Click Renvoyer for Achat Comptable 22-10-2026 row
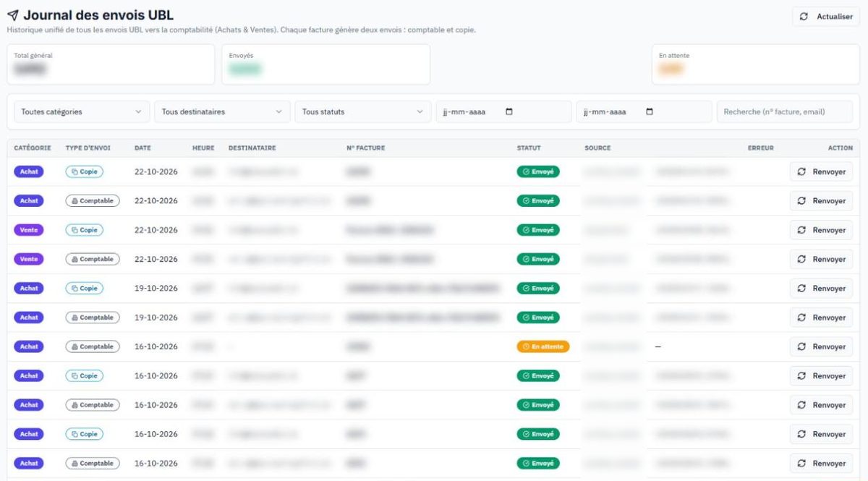Image resolution: width=868 pixels, height=481 pixels. click(x=821, y=201)
